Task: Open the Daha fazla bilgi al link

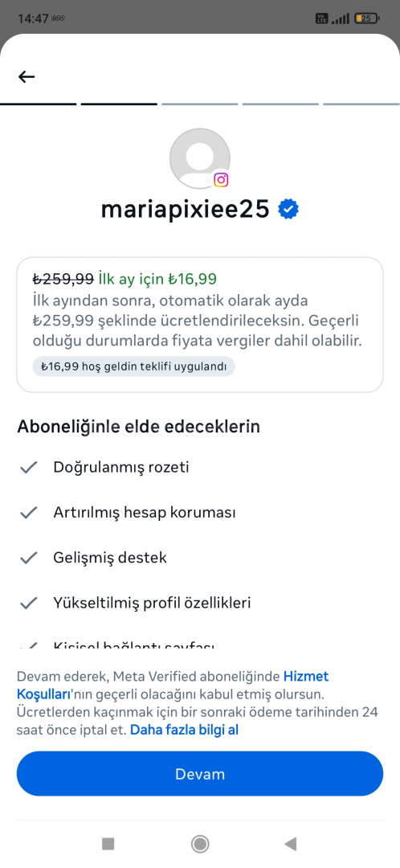Action: [x=184, y=730]
